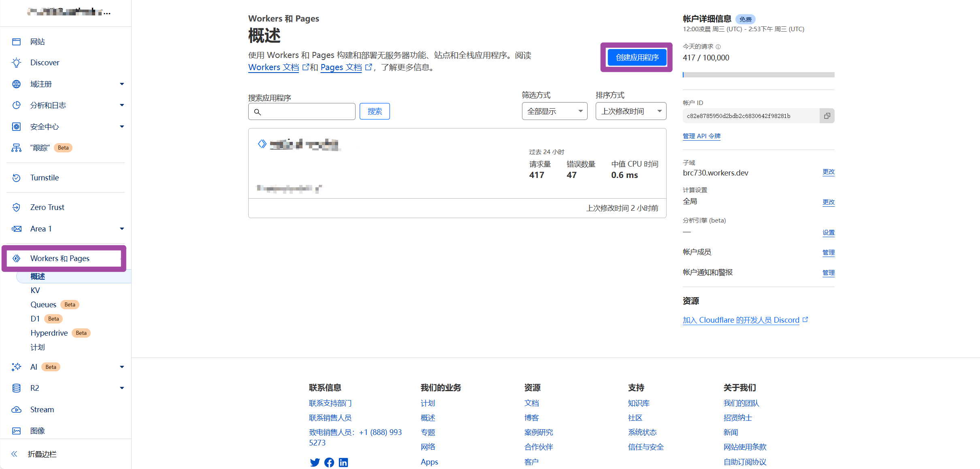Click the 折叠边栏 label
Image resolution: width=980 pixels, height=469 pixels.
tap(42, 454)
